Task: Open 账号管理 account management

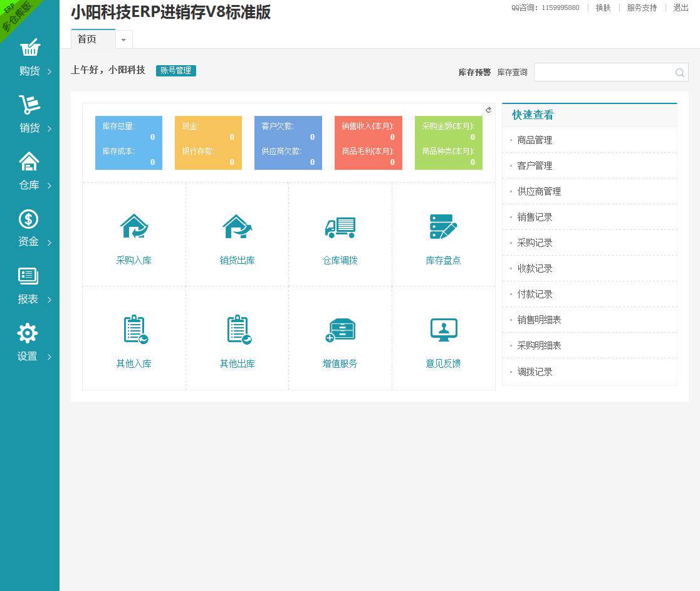Action: (176, 71)
